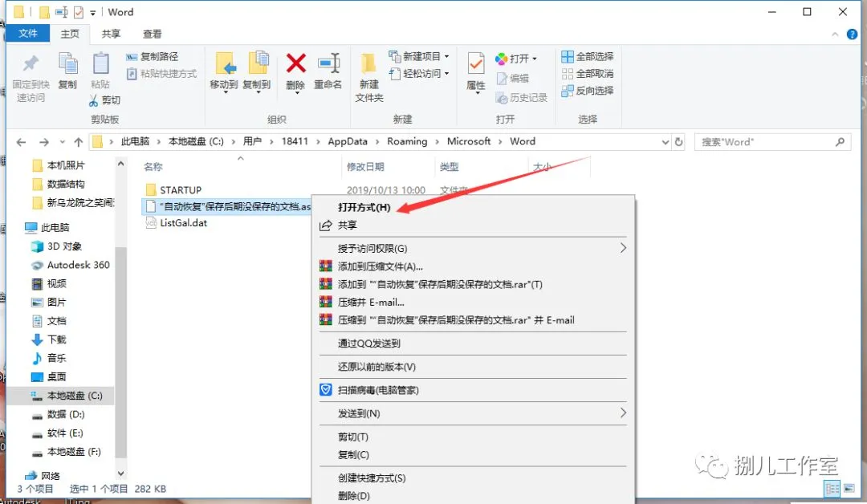Select the Data (D:) drive

(x=65, y=414)
